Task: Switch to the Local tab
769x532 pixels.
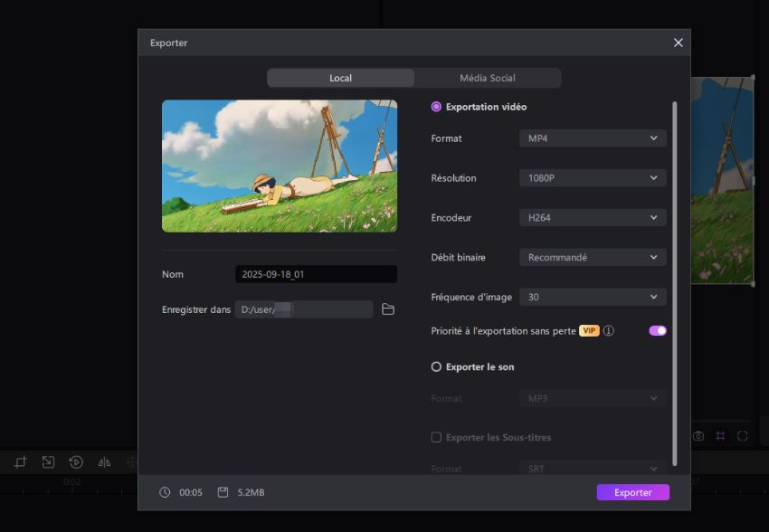Action: point(340,78)
